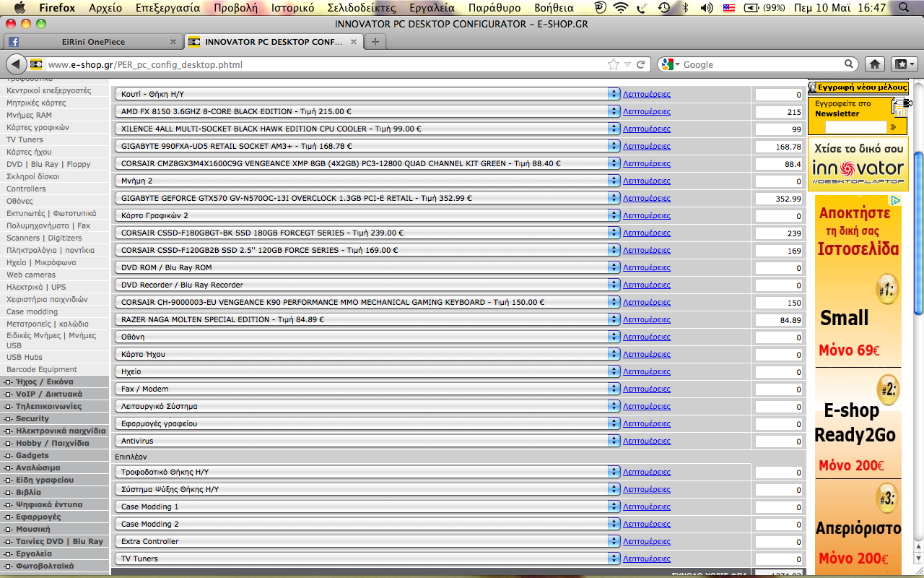Image resolution: width=924 pixels, height=578 pixels.
Task: Click the page vertical scrollbar thumb
Action: (x=918, y=233)
